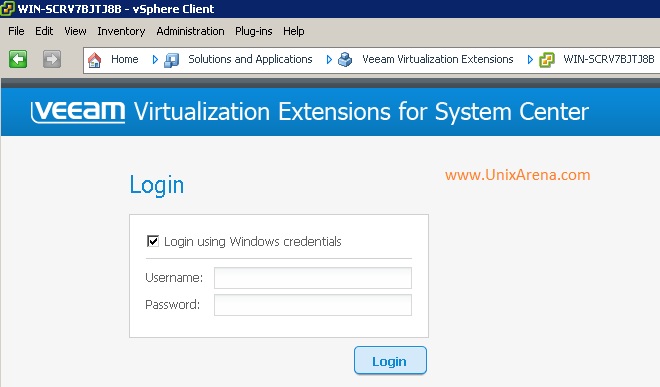Screen dimensions: 660x387
Task: Expand the arrow after Veeam Virtualization Extensions
Action: click(530, 60)
